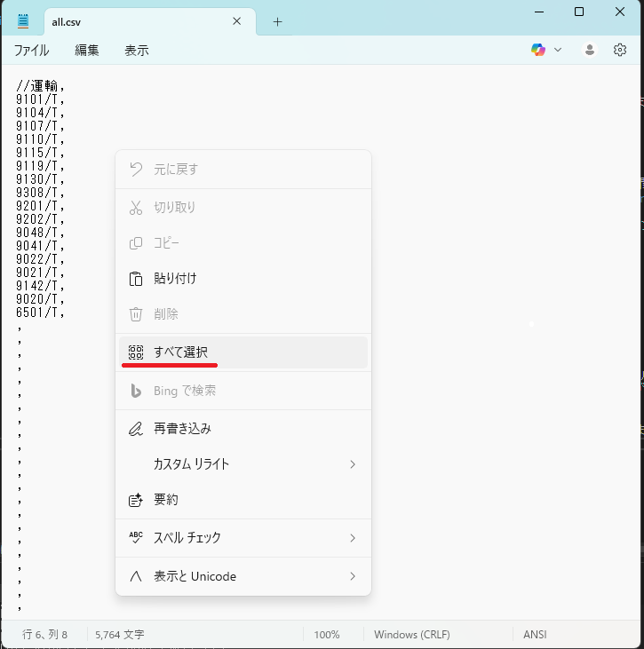Add a new tab with plus button
The width and height of the screenshot is (644, 649).
pyautogui.click(x=277, y=22)
